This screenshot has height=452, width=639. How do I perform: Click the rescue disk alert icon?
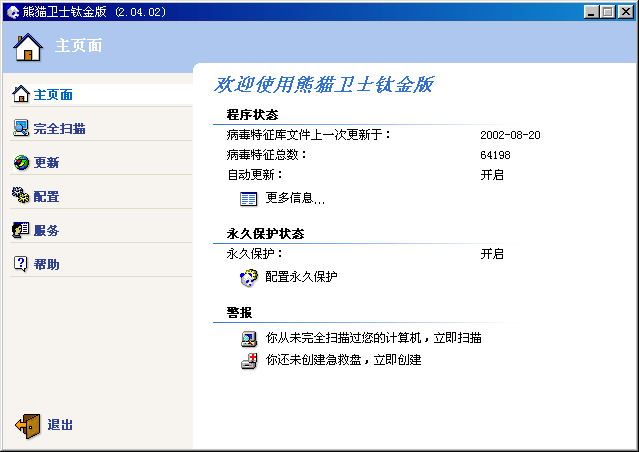(x=248, y=360)
